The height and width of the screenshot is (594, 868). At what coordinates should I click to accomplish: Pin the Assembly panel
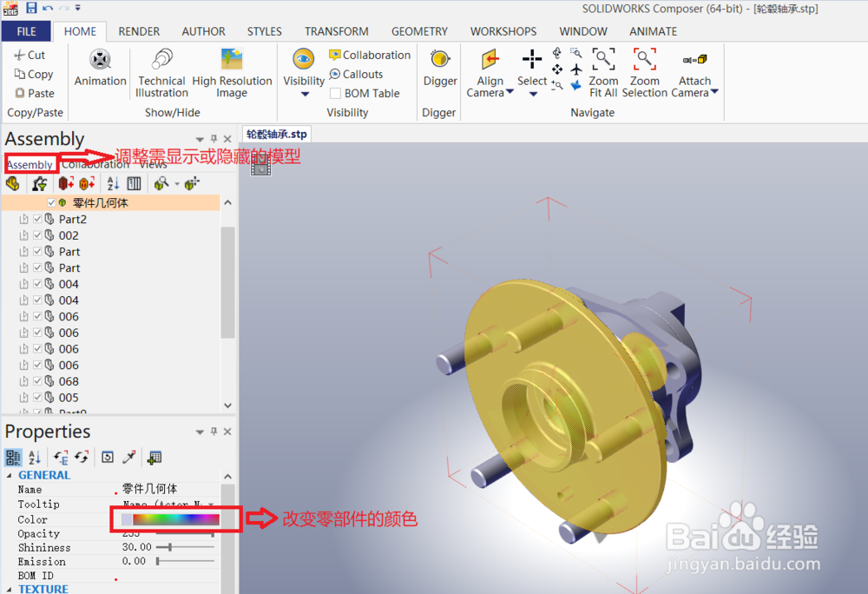(x=214, y=138)
